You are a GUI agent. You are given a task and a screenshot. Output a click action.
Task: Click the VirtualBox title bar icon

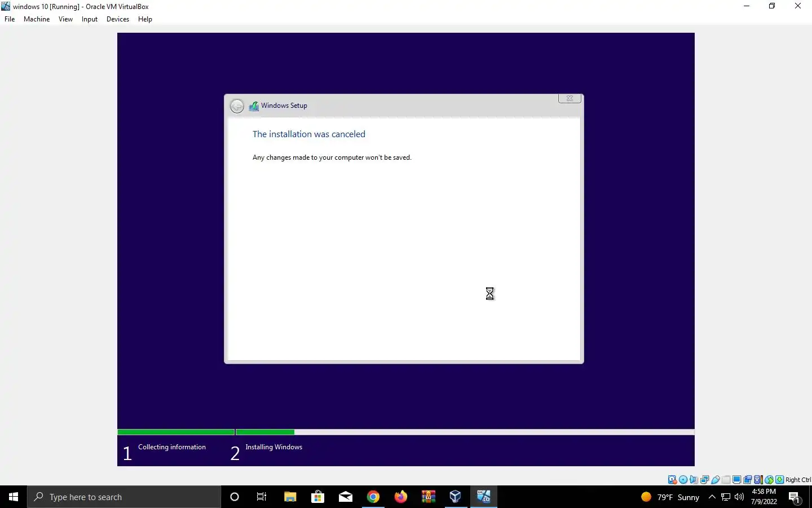point(6,6)
